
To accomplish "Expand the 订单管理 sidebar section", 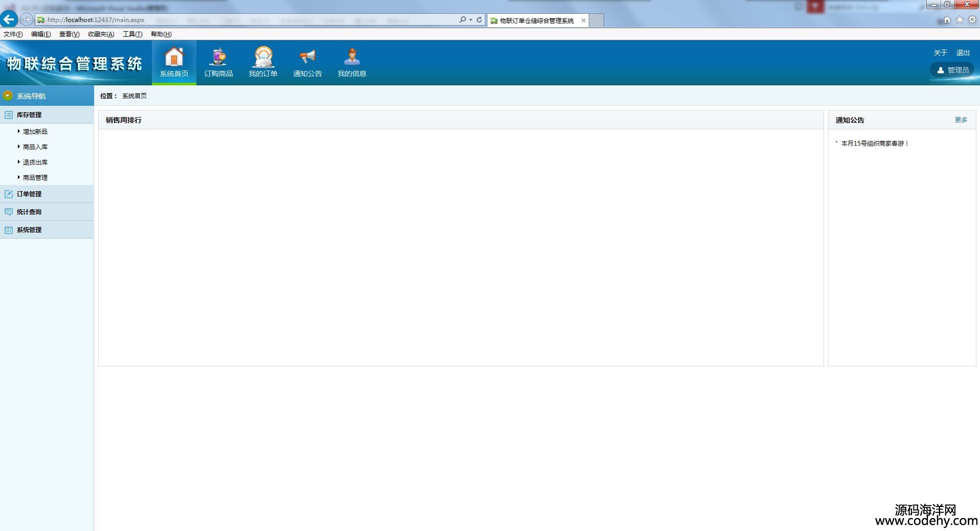I will pos(47,194).
